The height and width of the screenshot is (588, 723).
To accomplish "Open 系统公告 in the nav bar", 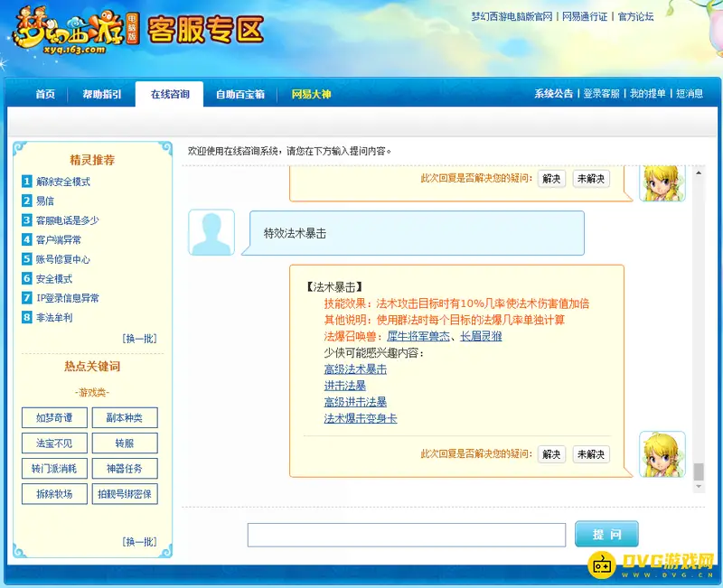I will tap(553, 94).
